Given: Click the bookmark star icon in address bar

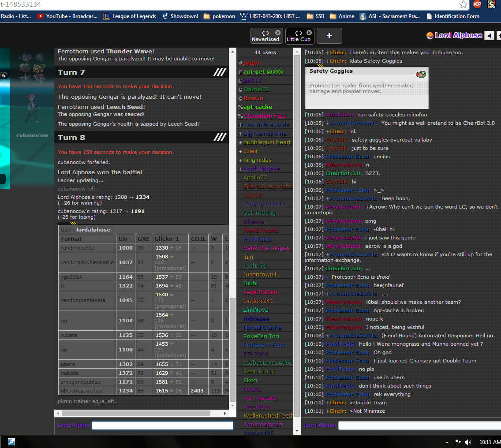Looking at the screenshot, I should coord(463,4).
